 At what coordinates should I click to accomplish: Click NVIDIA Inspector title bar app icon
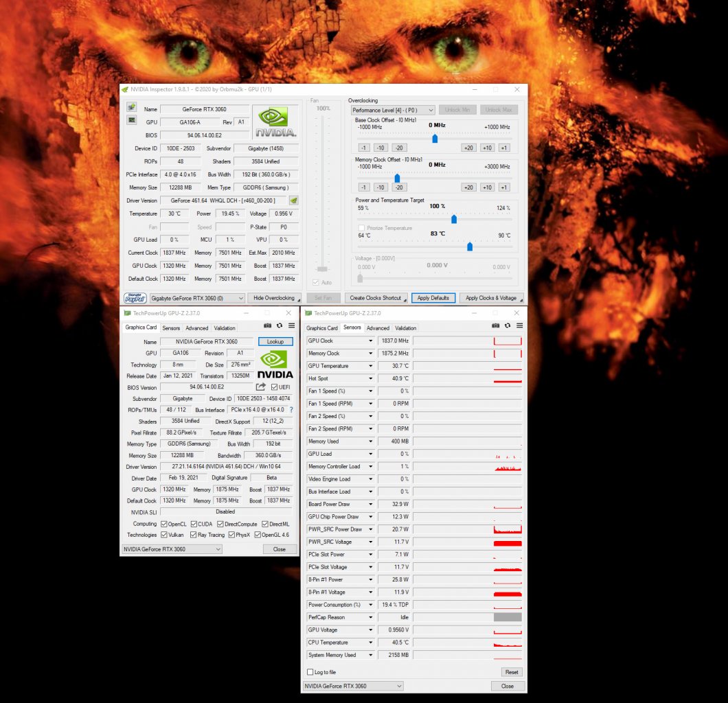(x=125, y=89)
